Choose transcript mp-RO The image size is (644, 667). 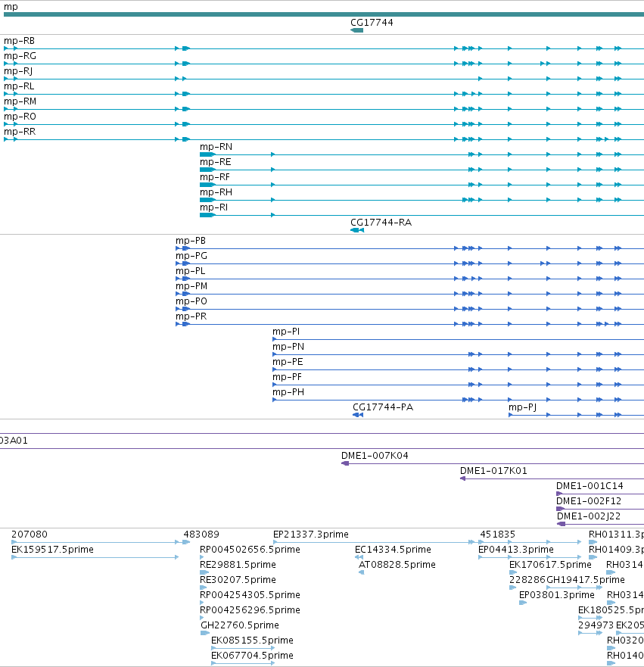point(20,117)
